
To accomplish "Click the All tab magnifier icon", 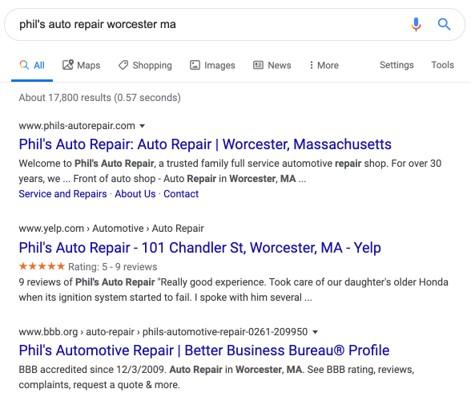I will (24, 65).
